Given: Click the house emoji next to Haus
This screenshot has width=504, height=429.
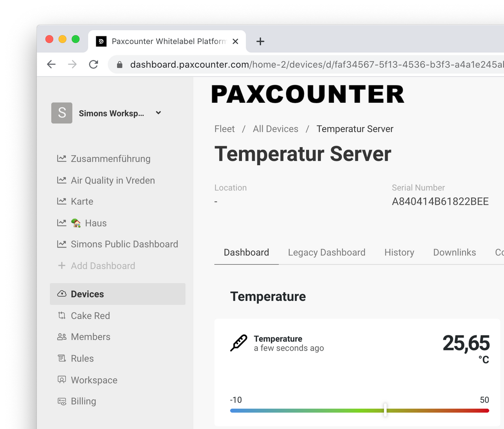Looking at the screenshot, I should [x=76, y=223].
